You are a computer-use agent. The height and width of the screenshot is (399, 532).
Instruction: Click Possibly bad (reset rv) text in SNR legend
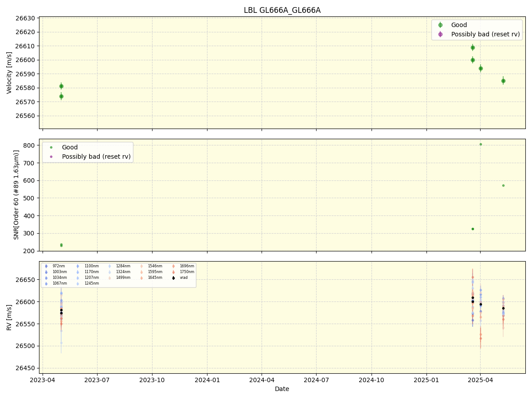click(x=96, y=156)
